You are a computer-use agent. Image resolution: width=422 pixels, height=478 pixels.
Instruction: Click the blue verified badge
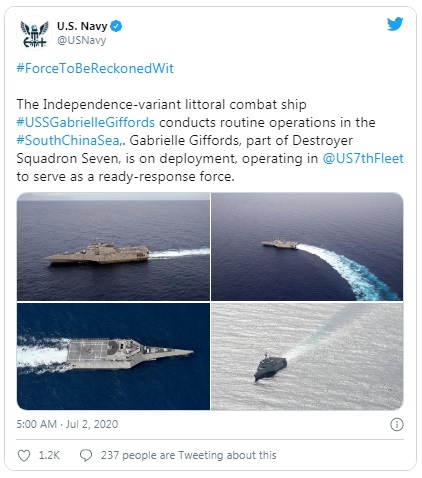click(116, 26)
